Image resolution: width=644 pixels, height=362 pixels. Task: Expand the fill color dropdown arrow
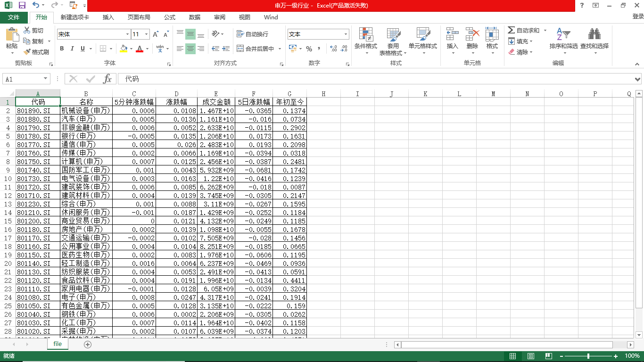pyautogui.click(x=131, y=49)
